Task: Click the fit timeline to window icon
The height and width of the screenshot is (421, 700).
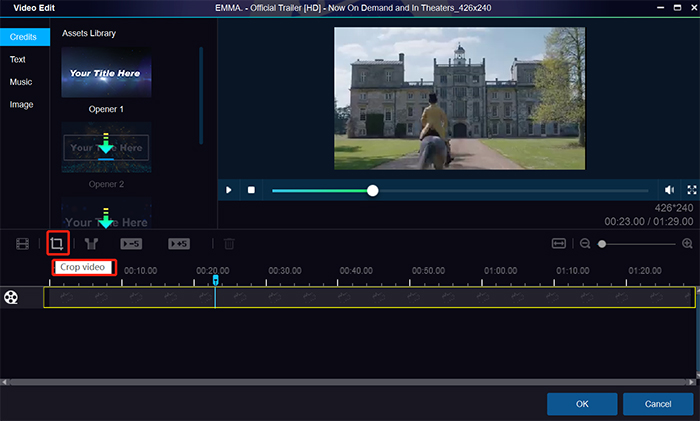Action: click(559, 243)
